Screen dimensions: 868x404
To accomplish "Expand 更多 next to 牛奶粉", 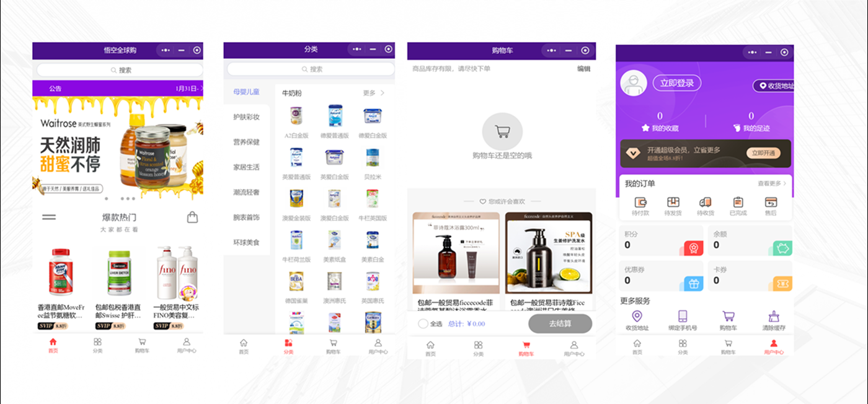I will (x=374, y=93).
